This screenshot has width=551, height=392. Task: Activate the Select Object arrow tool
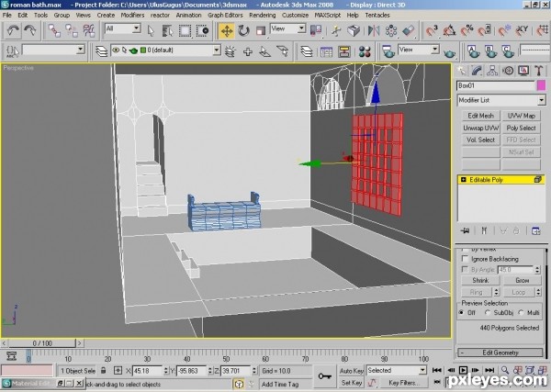[x=152, y=31]
